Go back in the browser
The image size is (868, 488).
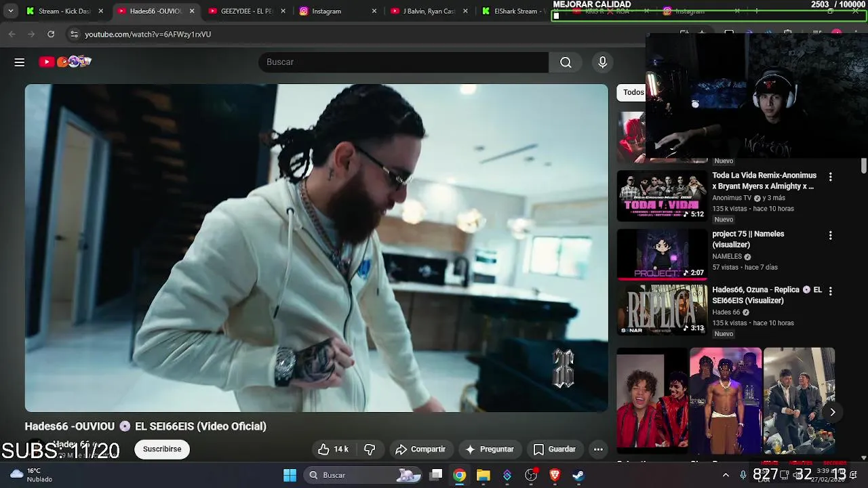(x=12, y=34)
